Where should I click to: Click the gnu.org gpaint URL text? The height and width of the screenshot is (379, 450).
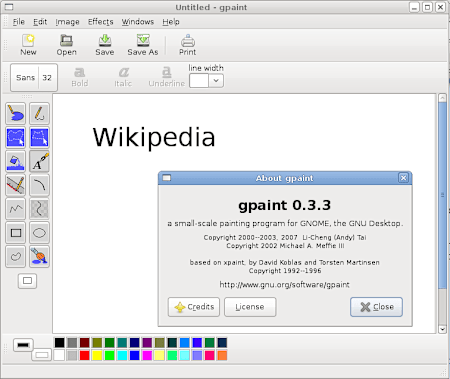point(284,285)
